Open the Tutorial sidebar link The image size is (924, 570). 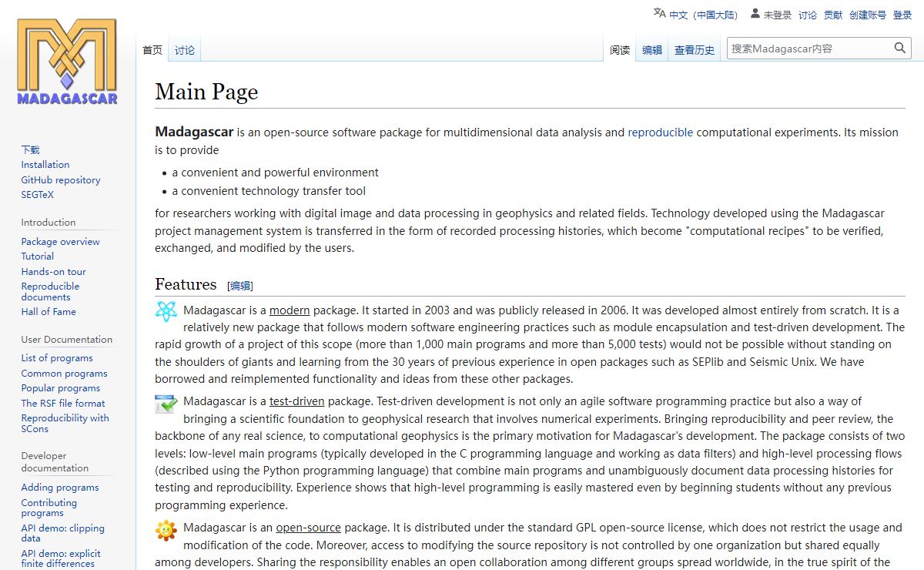pyautogui.click(x=38, y=256)
